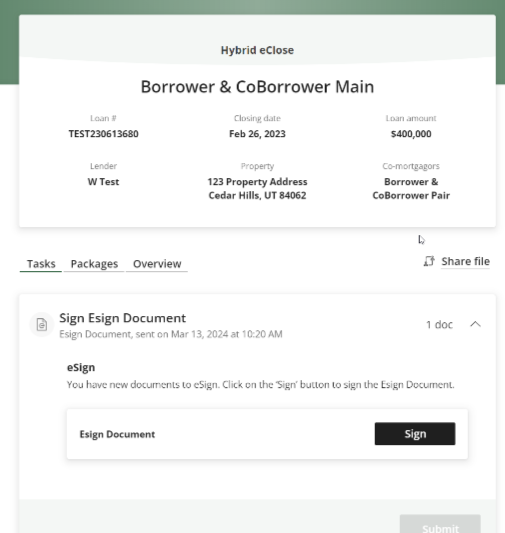This screenshot has width=505, height=533.
Task: Open the Share file link
Action: click(x=465, y=261)
